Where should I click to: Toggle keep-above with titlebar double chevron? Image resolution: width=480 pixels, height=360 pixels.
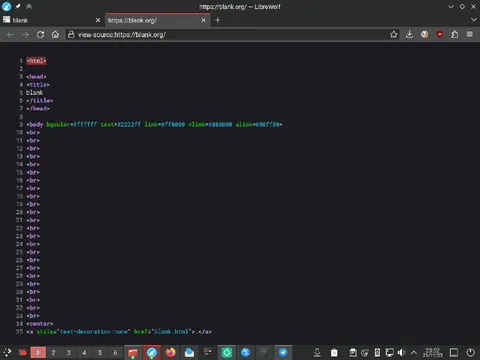pos(29,6)
